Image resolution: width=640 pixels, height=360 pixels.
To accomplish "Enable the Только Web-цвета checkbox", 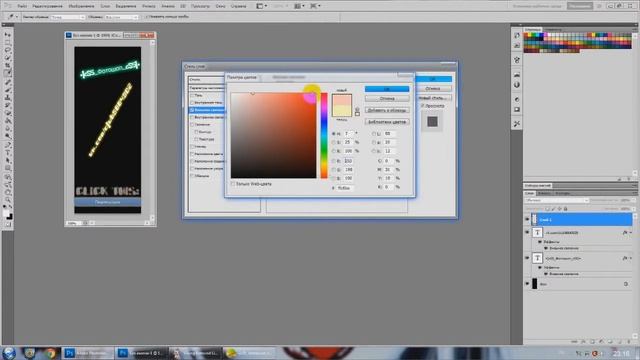I will coord(233,184).
